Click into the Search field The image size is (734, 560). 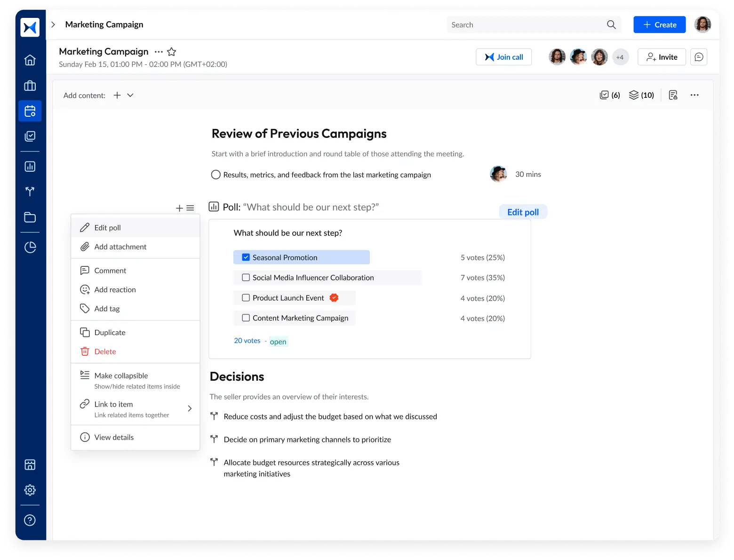[x=527, y=25]
